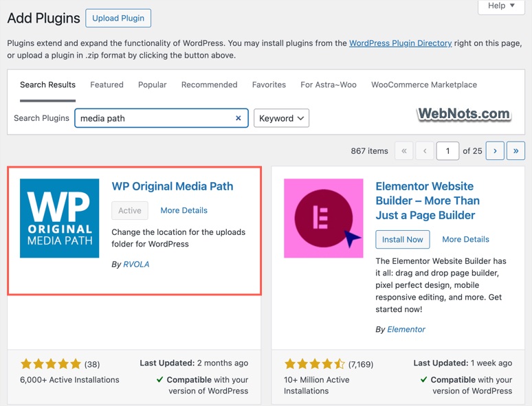The width and height of the screenshot is (532, 406).
Task: Open the Recommended tab
Action: (x=210, y=84)
